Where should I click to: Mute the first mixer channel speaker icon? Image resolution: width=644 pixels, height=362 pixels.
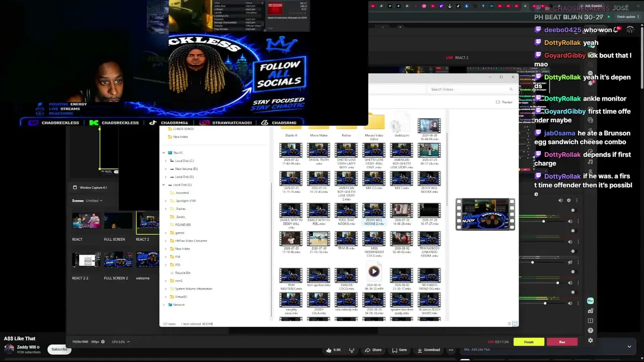tap(570, 221)
